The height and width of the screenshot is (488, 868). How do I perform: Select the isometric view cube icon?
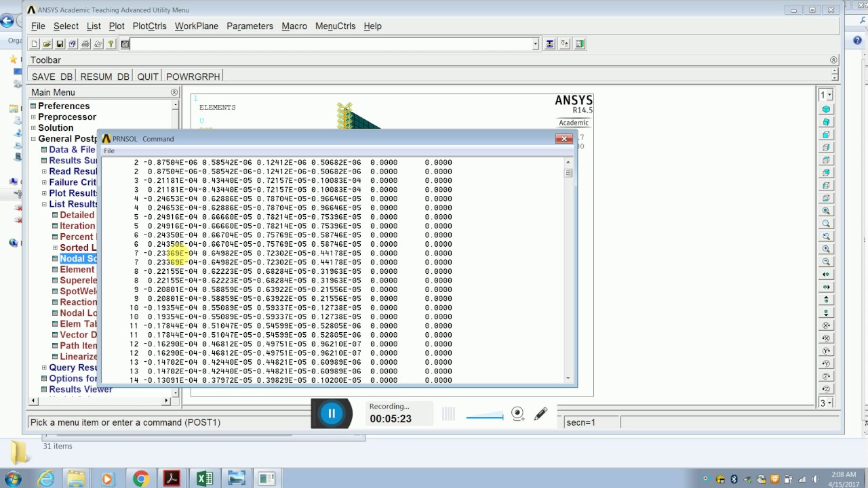pyautogui.click(x=826, y=109)
